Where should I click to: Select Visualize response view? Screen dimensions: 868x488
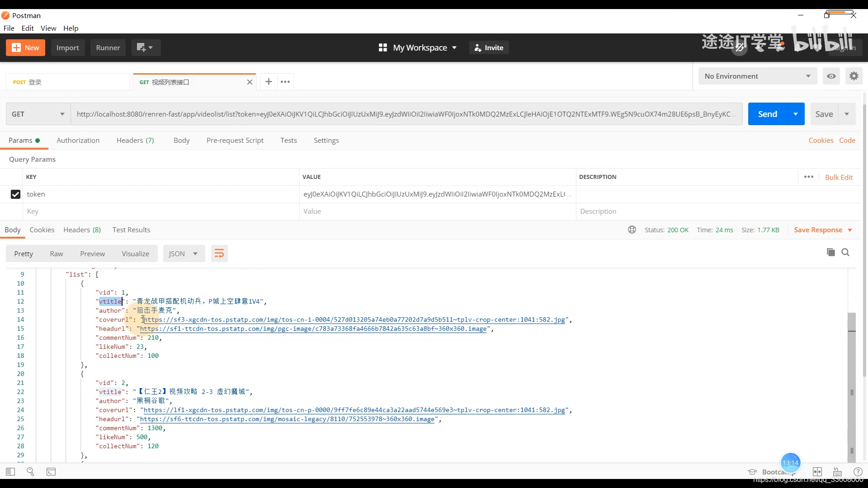click(x=135, y=254)
